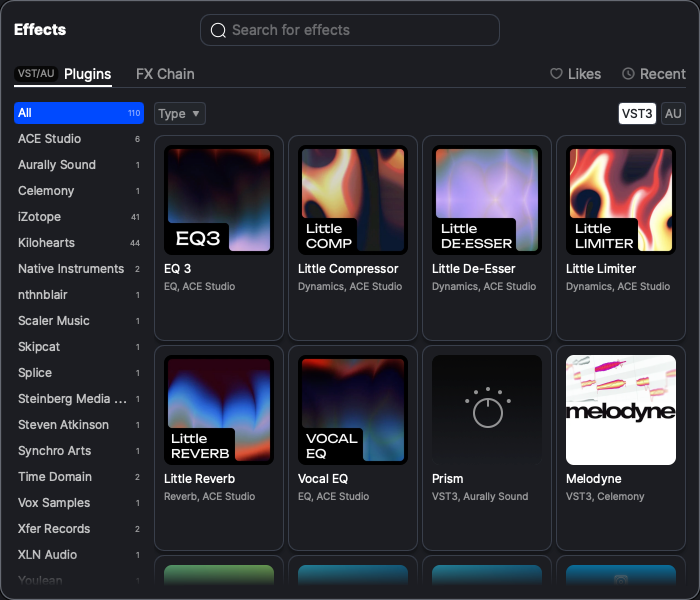Click the Search for effects field
This screenshot has width=700, height=600.
[350, 30]
